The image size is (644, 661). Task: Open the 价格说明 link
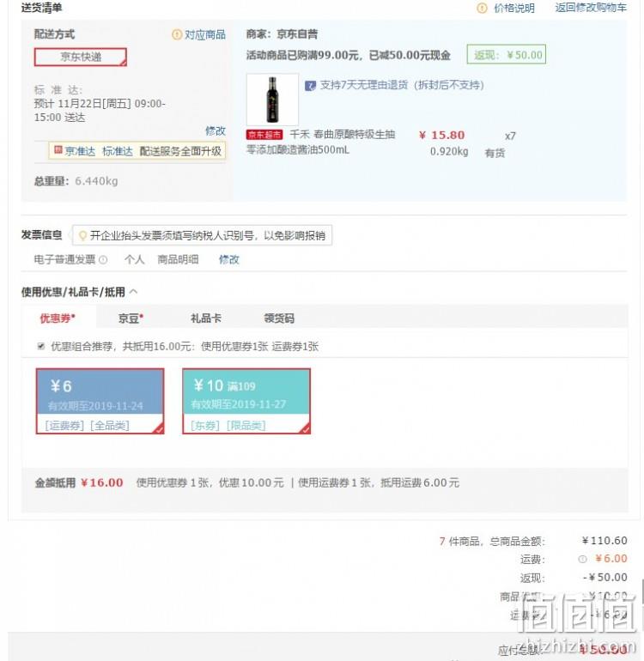point(514,8)
